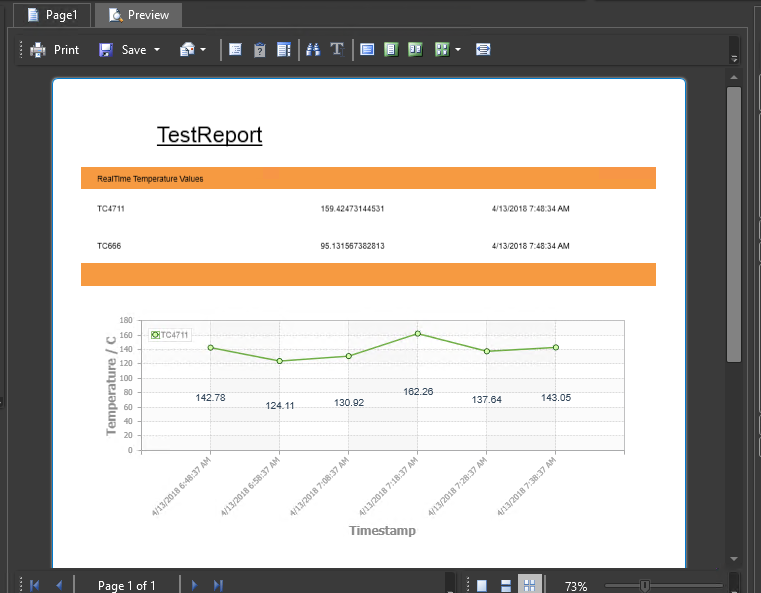Viewport: 761px width, 593px height.
Task: Activate the text Editor tool icon
Action: tap(337, 49)
